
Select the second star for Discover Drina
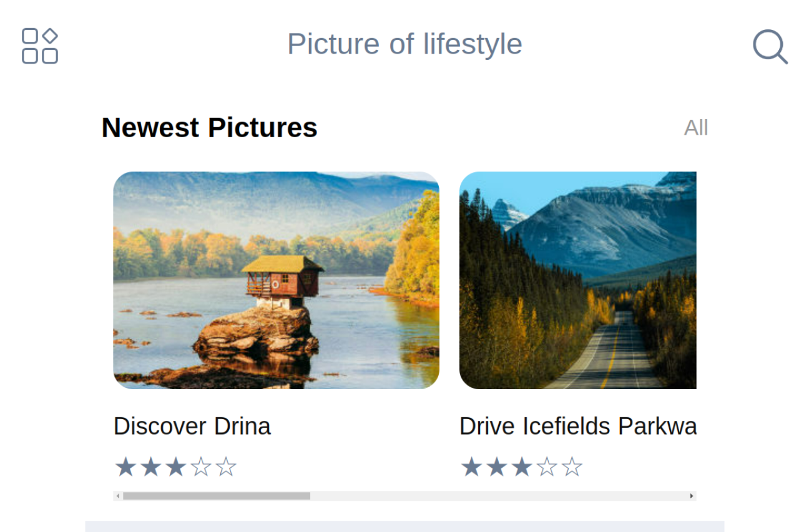tap(150, 467)
